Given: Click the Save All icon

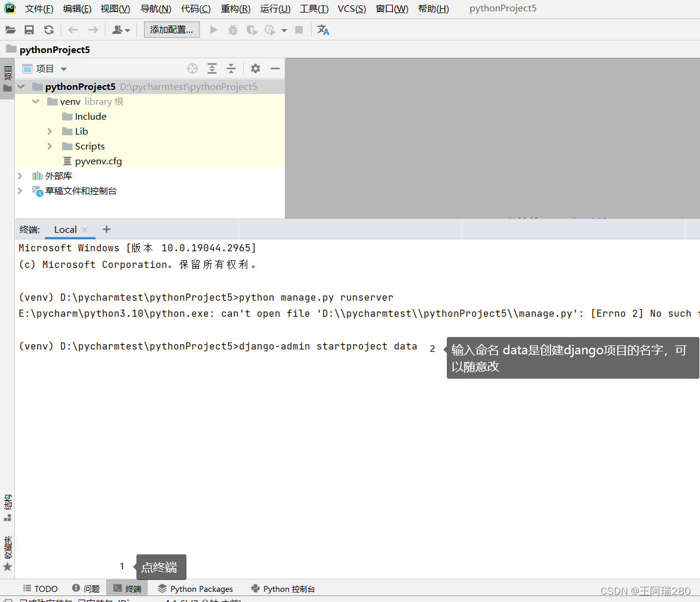Looking at the screenshot, I should pos(28,29).
